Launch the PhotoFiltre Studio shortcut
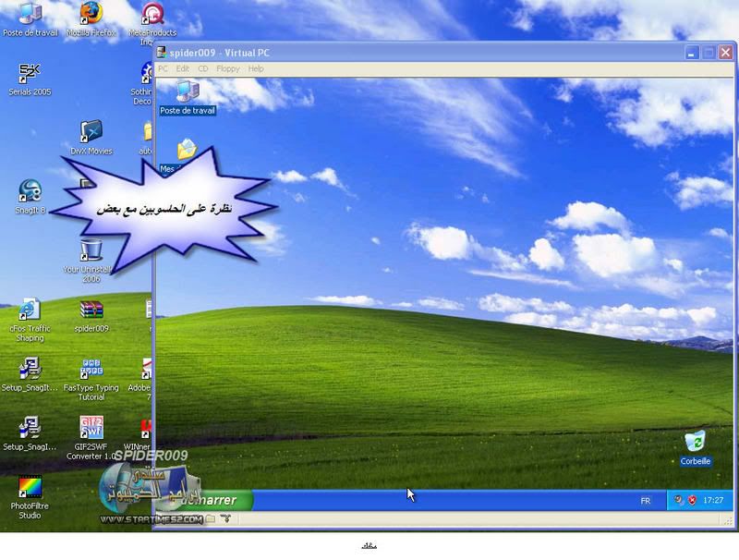Screen dimensions: 739x560 pyautogui.click(x=30, y=498)
